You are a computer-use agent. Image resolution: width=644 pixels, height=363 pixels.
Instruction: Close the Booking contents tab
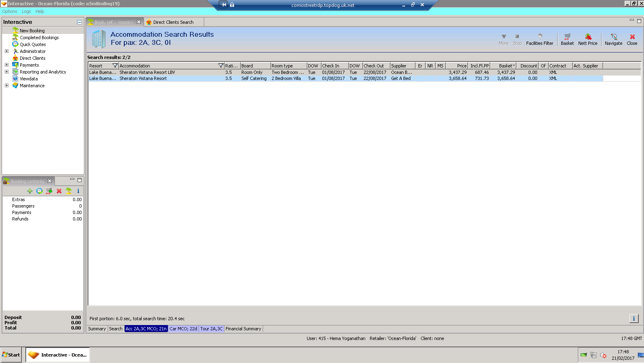click(x=50, y=181)
